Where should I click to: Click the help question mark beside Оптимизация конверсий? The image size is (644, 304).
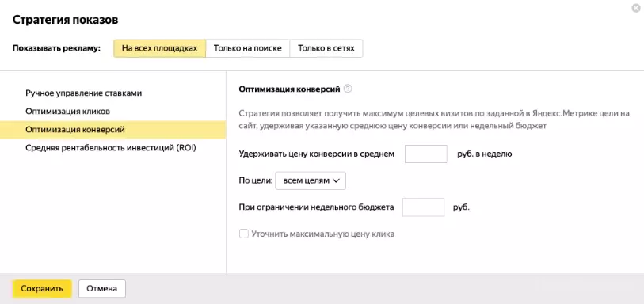[x=348, y=89]
